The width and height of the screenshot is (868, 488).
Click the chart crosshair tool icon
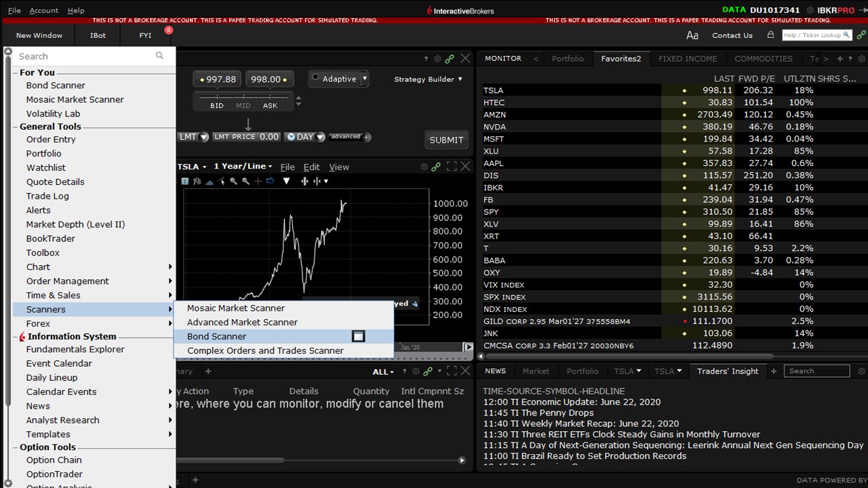tap(258, 181)
